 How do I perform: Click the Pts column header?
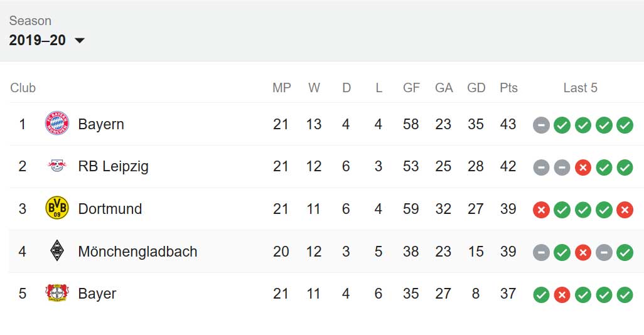point(508,88)
